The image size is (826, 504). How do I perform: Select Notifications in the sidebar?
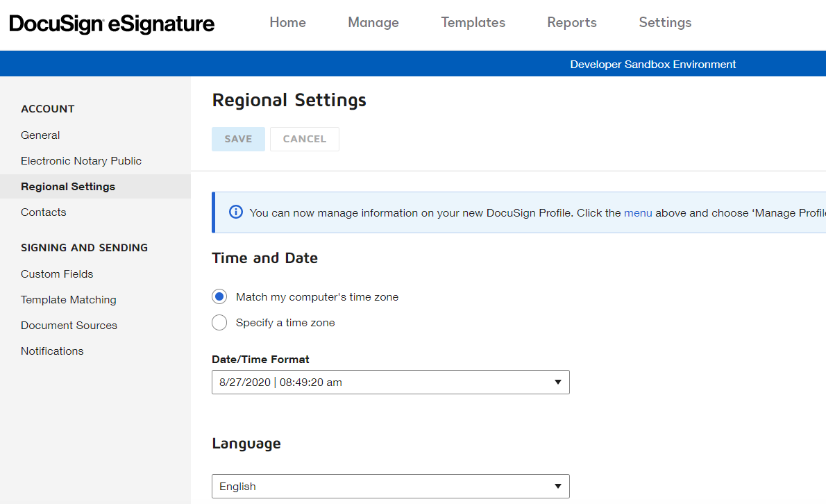click(52, 351)
